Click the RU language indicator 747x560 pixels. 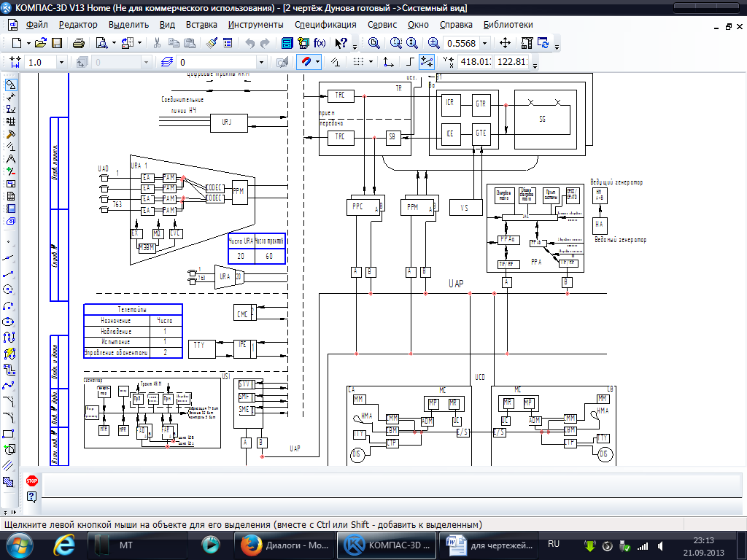click(x=554, y=544)
